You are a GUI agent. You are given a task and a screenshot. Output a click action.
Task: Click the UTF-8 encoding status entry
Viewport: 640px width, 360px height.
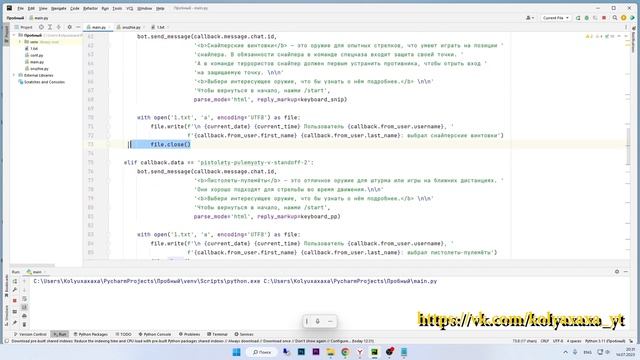(558, 341)
